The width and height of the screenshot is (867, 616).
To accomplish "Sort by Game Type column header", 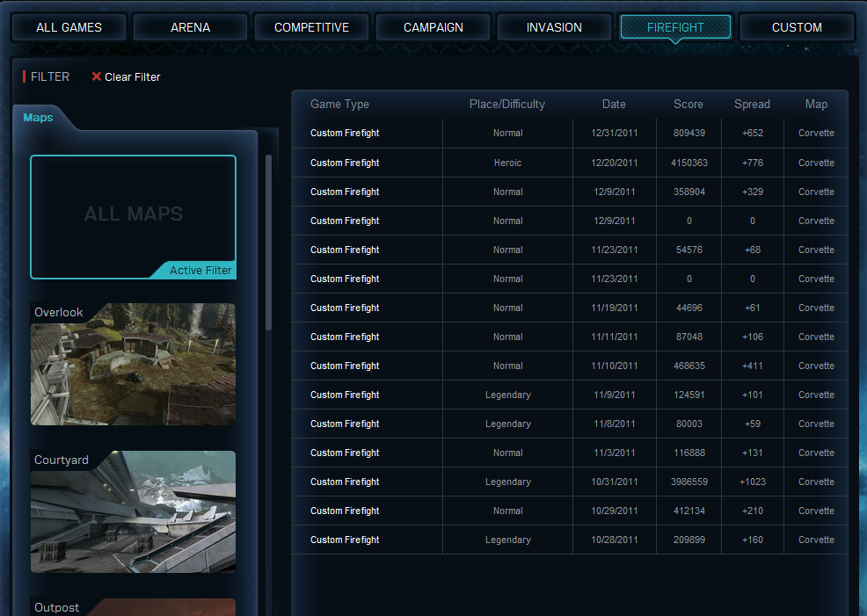I will tap(339, 105).
